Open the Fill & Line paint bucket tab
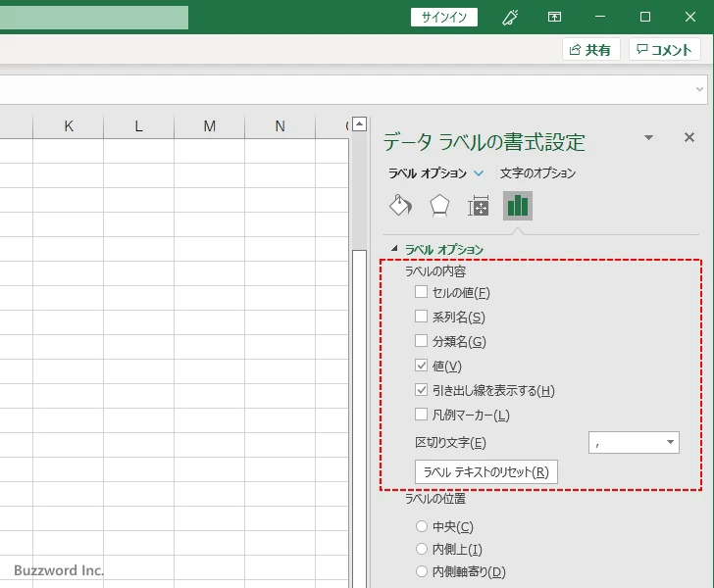Screen dimensions: 714x588 click(x=400, y=205)
